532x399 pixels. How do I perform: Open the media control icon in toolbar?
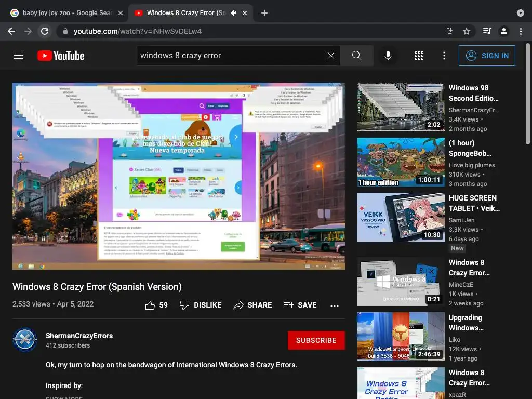point(487,31)
